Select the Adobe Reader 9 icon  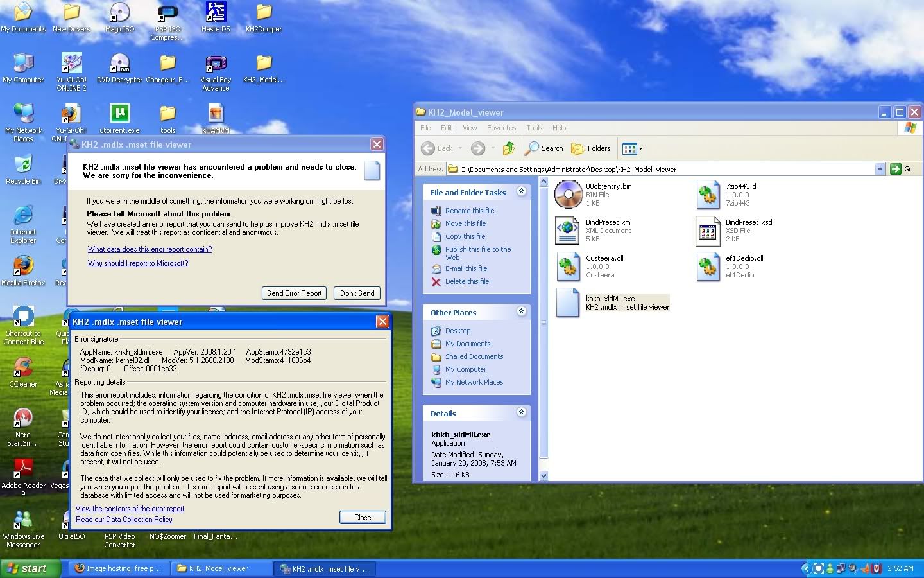(x=23, y=478)
